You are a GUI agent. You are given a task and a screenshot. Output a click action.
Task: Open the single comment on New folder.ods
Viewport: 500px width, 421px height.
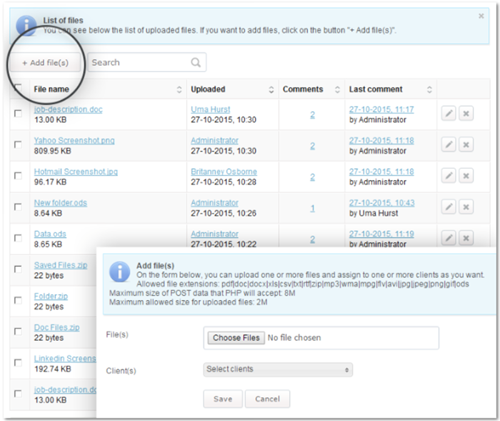click(x=312, y=208)
